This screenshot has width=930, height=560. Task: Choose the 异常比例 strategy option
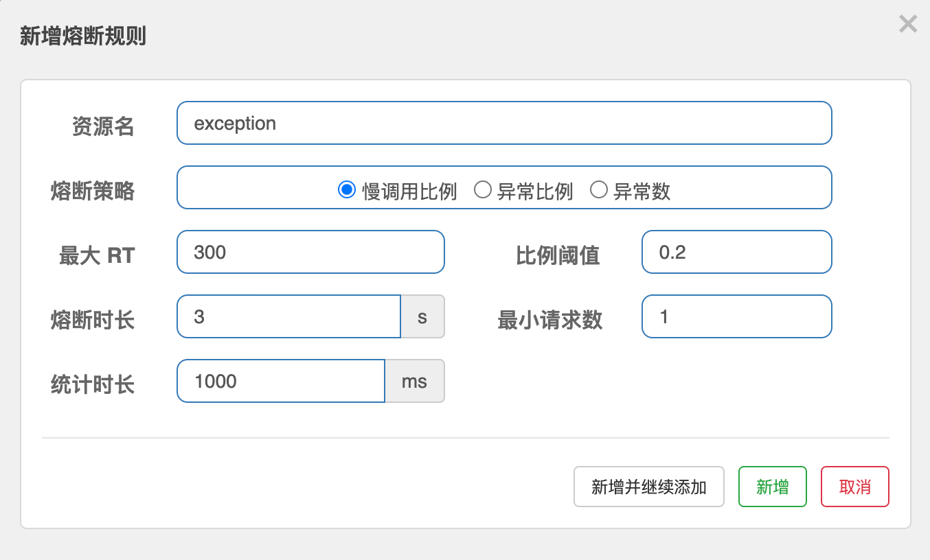(483, 190)
